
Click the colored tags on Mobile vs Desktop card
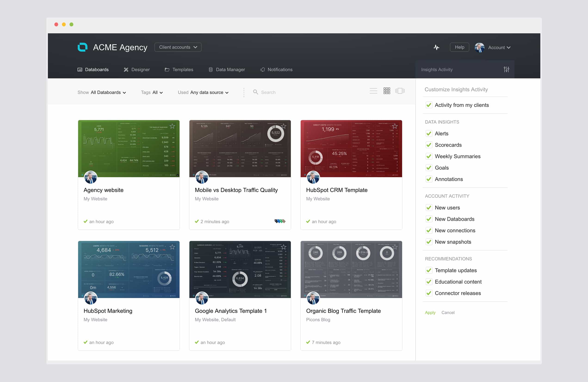tap(280, 221)
